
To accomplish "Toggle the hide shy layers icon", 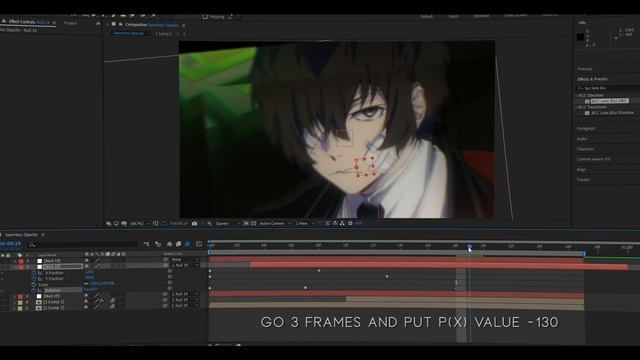I will click(169, 244).
